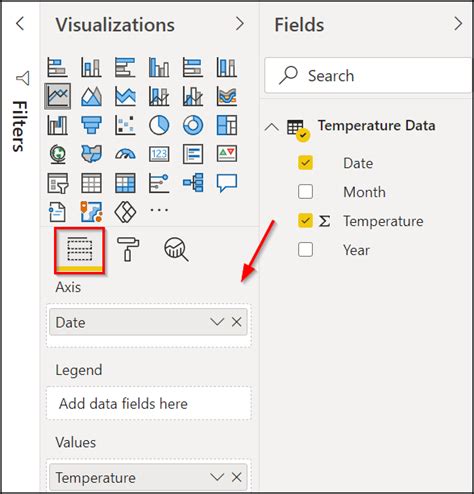Viewport: 474px width, 494px height.
Task: Open the Analytics magnifier tab
Action: pos(176,249)
